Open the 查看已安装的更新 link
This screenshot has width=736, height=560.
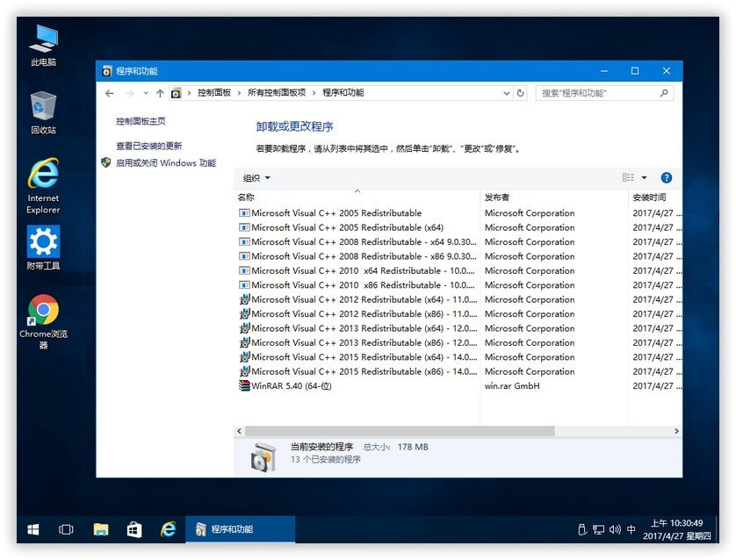pyautogui.click(x=148, y=146)
